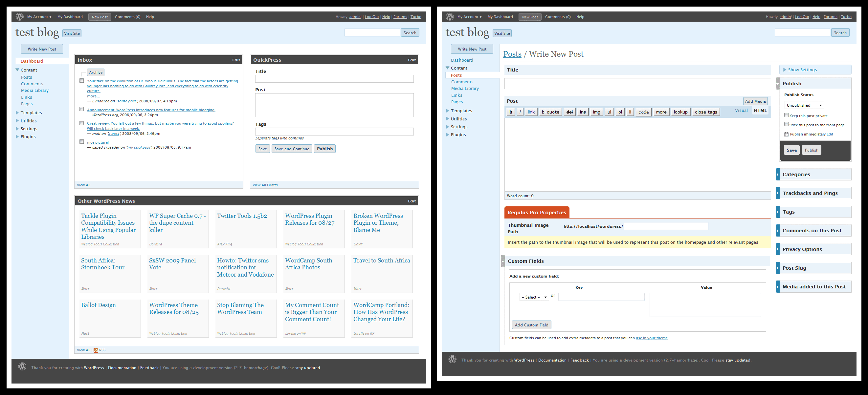Click Posts breadcrumb link in right window
The height and width of the screenshot is (395, 868).
(x=512, y=54)
